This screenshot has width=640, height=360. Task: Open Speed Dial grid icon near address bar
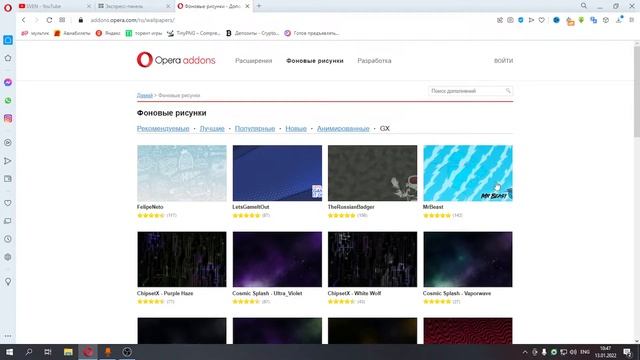tap(62, 20)
